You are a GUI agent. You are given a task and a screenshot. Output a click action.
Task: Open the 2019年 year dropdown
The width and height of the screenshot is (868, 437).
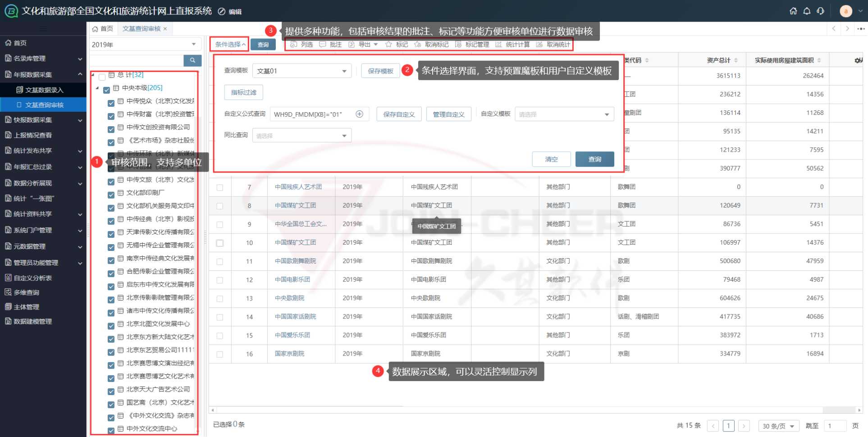click(x=144, y=45)
